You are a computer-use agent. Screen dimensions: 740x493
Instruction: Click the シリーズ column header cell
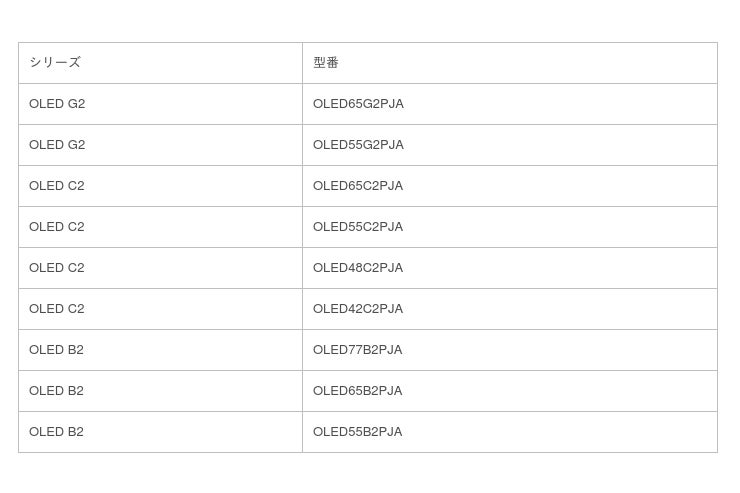55,63
